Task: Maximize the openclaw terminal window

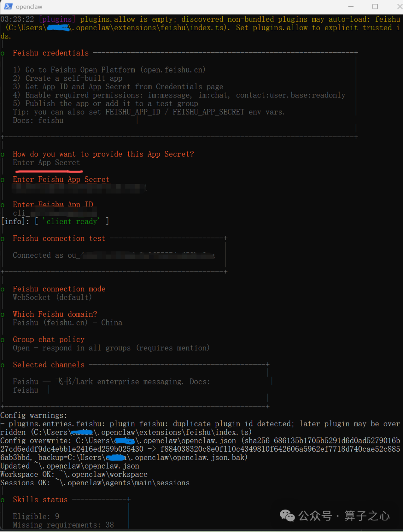Action: click(x=375, y=6)
